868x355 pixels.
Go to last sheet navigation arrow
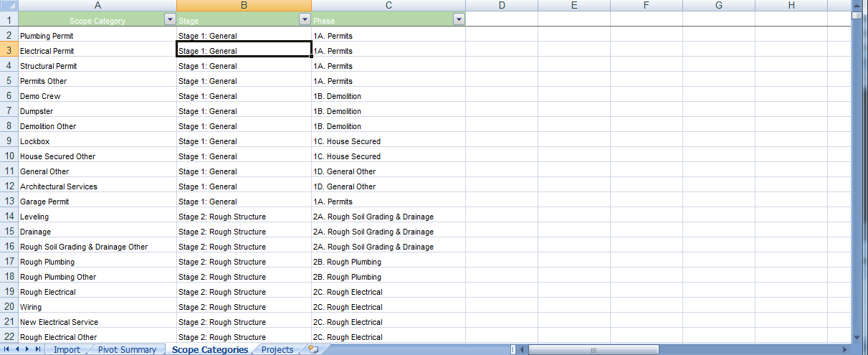click(37, 349)
